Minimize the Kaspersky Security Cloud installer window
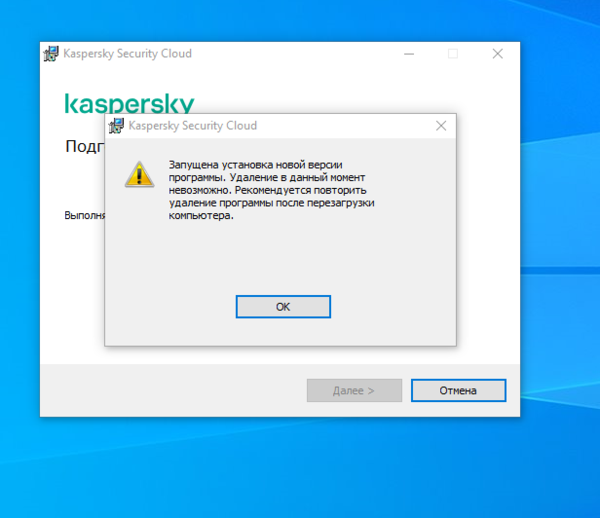The image size is (600, 518). click(409, 54)
